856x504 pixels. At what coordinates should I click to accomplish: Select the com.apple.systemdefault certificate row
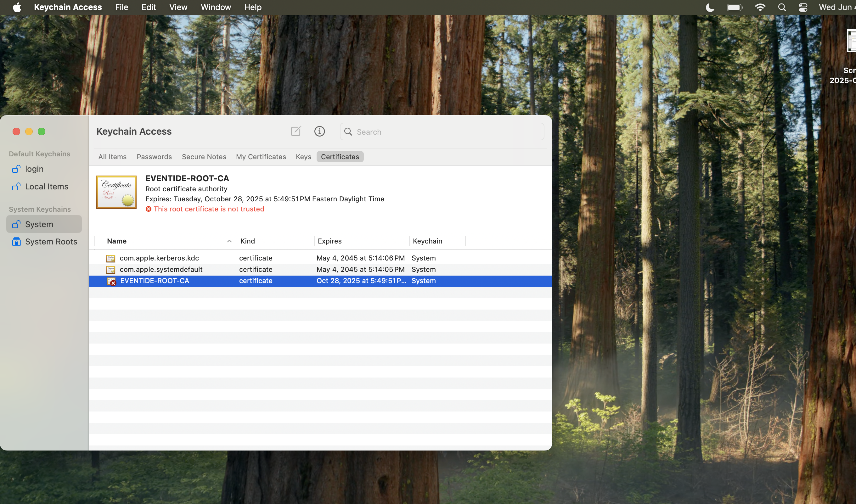pyautogui.click(x=161, y=270)
